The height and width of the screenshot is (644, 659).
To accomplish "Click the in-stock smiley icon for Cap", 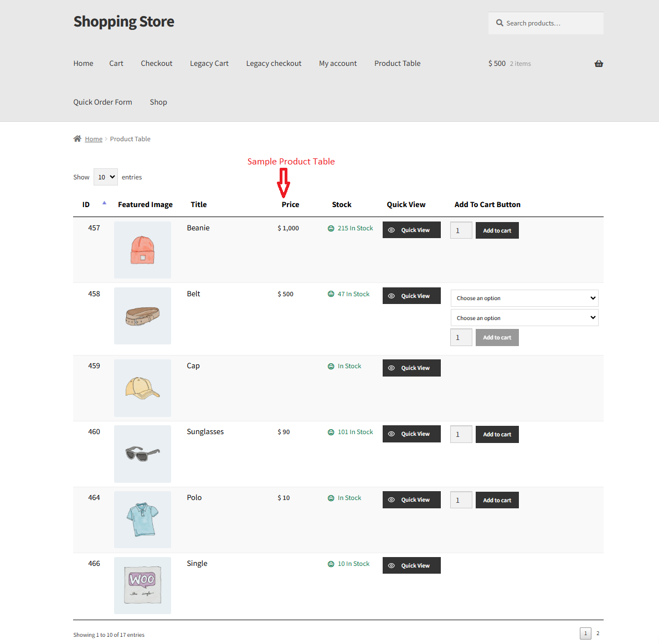I will coord(331,365).
